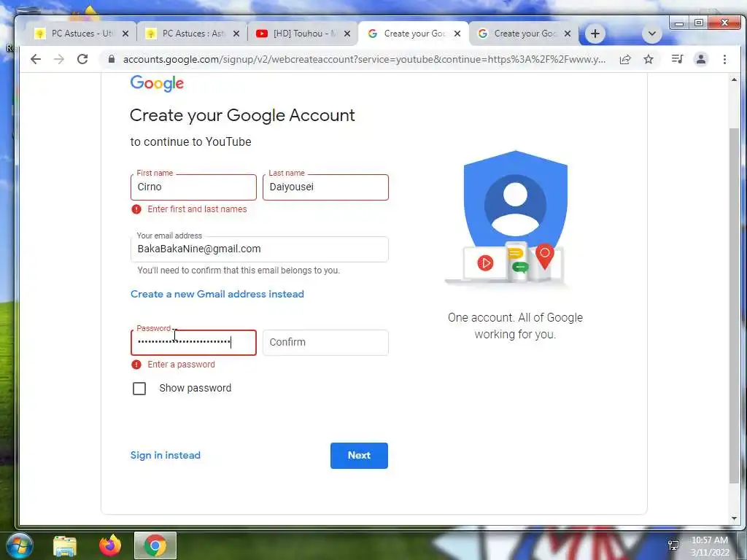This screenshot has width=747, height=560.
Task: Go back using browser back arrow
Action: point(36,59)
